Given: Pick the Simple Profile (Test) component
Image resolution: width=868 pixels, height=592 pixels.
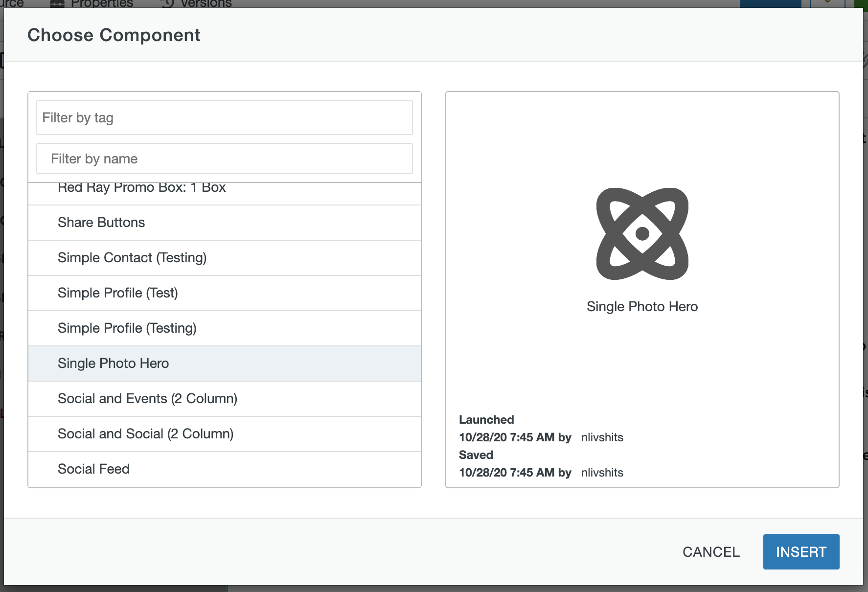Looking at the screenshot, I should 117,293.
